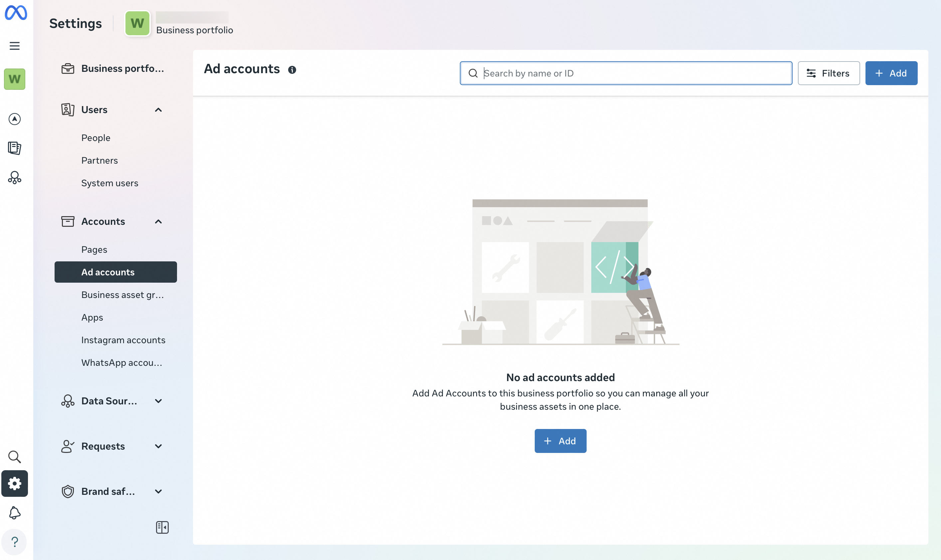The height and width of the screenshot is (560, 941).
Task: Select Instagram accounts in sidebar
Action: point(123,340)
